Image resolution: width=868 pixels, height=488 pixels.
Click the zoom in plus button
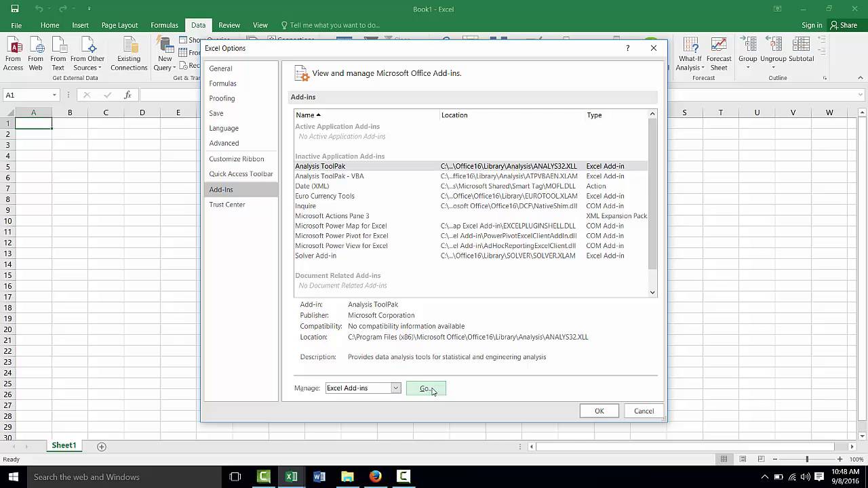tap(840, 459)
